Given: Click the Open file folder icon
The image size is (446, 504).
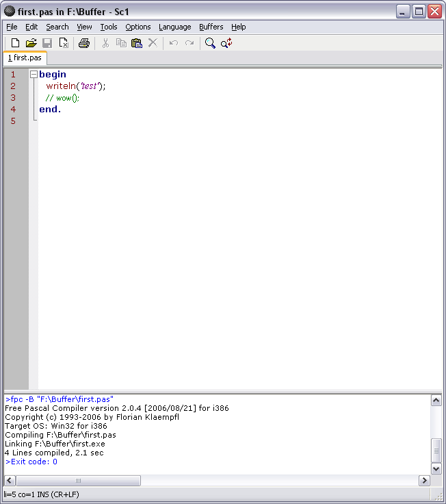Looking at the screenshot, I should point(31,43).
